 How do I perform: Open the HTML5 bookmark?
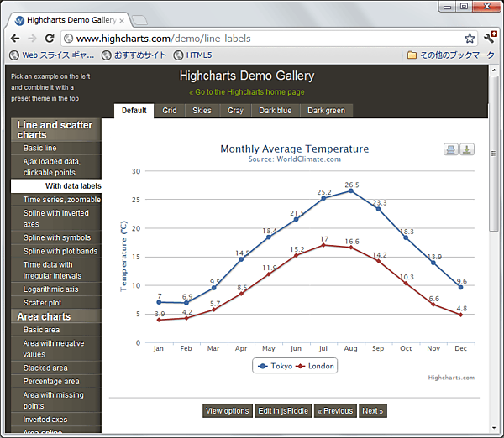[x=192, y=55]
